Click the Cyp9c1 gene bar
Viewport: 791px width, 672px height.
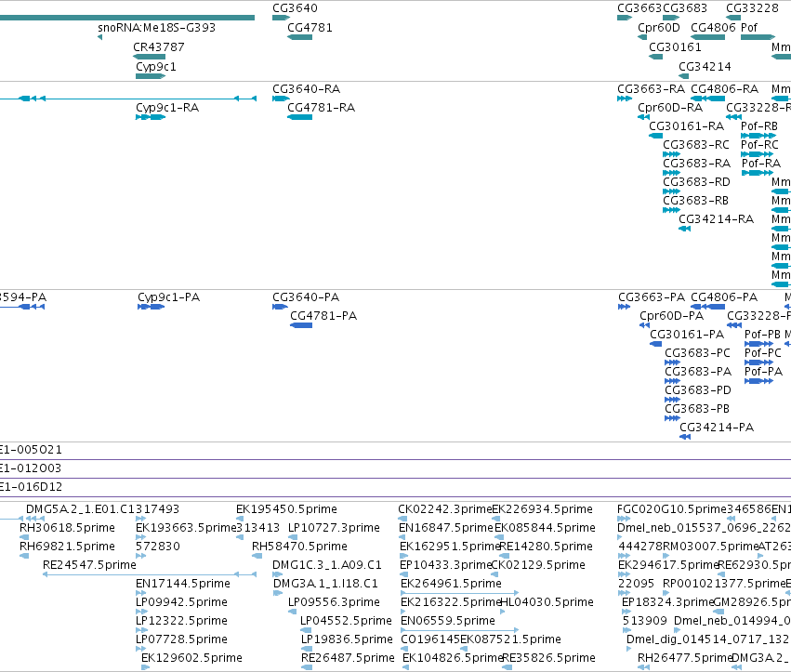(x=151, y=76)
